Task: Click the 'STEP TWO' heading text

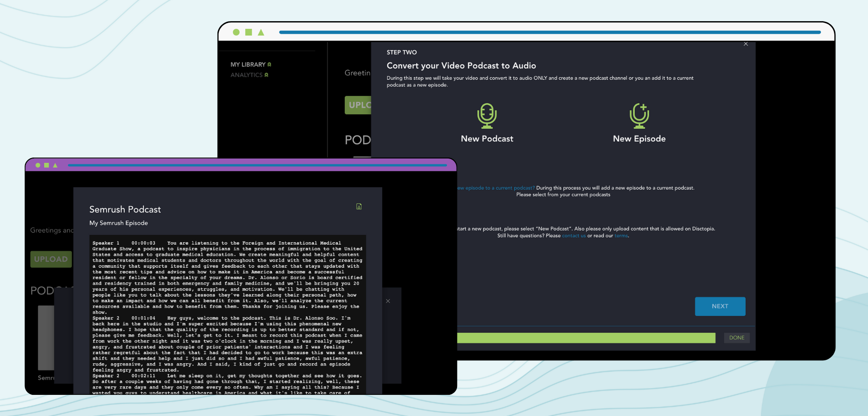Action: pos(402,52)
